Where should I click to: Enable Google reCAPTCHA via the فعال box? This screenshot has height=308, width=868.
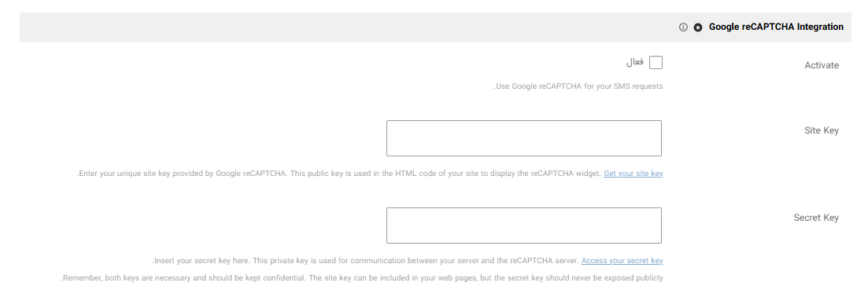click(x=656, y=63)
